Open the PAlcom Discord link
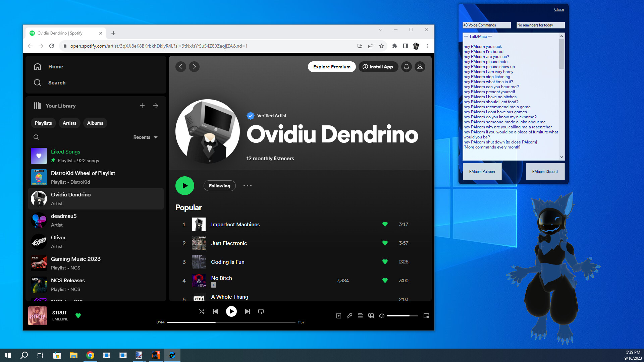Screen dimensions: 644x362 pos(545,171)
